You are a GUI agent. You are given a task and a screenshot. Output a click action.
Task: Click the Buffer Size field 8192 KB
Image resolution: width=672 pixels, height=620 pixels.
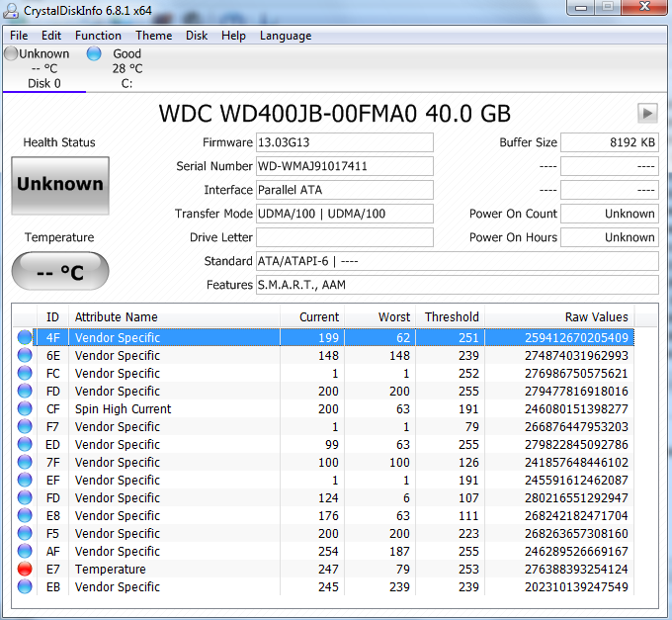tap(610, 142)
